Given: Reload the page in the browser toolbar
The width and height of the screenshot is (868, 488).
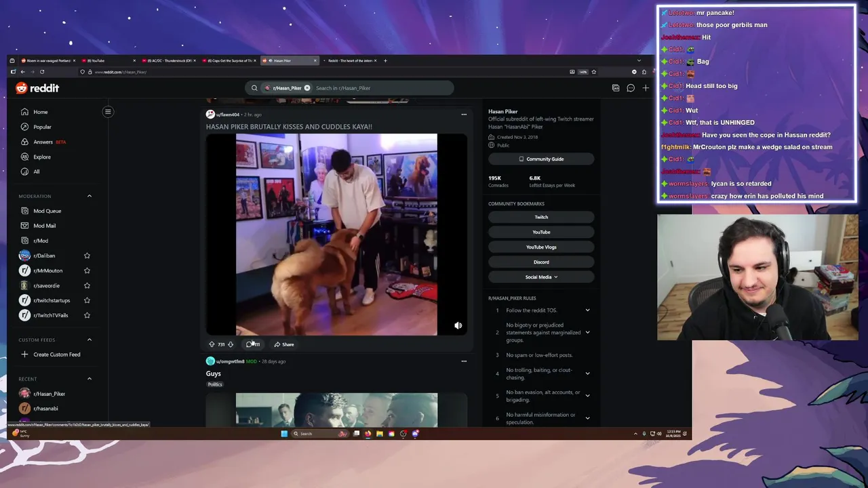Looking at the screenshot, I should pyautogui.click(x=42, y=72).
